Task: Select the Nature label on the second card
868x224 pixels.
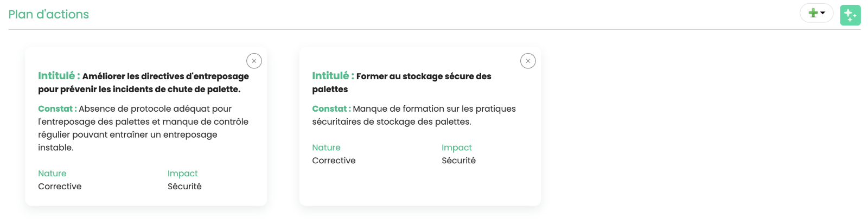Action: click(326, 148)
